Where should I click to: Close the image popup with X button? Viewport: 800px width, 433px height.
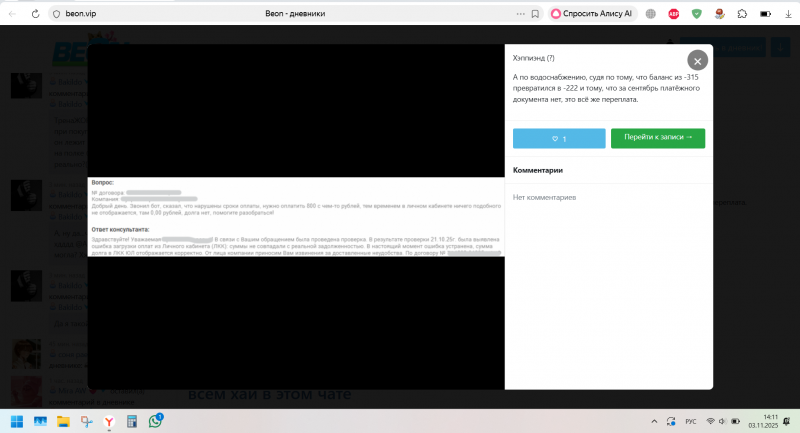click(x=698, y=61)
